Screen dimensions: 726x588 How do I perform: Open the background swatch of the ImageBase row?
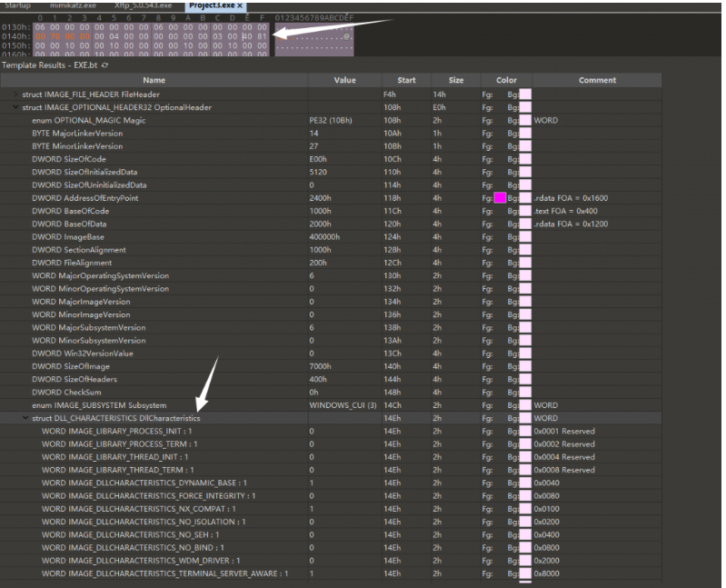[525, 237]
